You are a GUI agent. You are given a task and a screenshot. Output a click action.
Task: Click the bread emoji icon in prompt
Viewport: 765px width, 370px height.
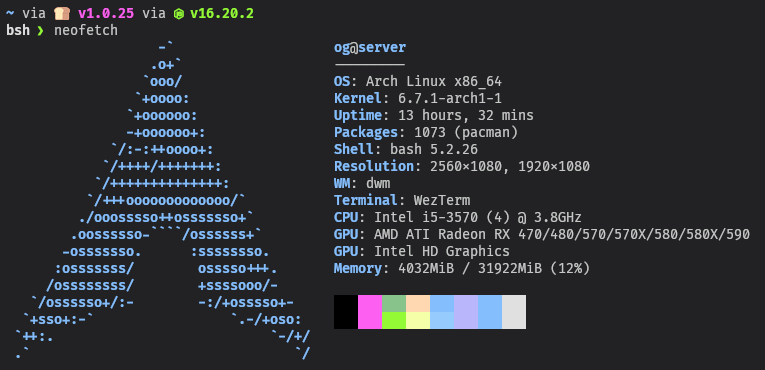61,14
